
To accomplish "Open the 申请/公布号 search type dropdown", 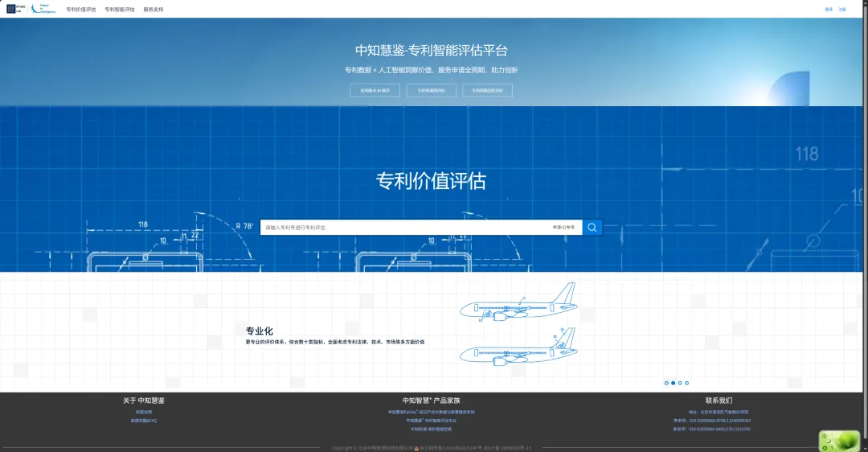I will pyautogui.click(x=564, y=227).
